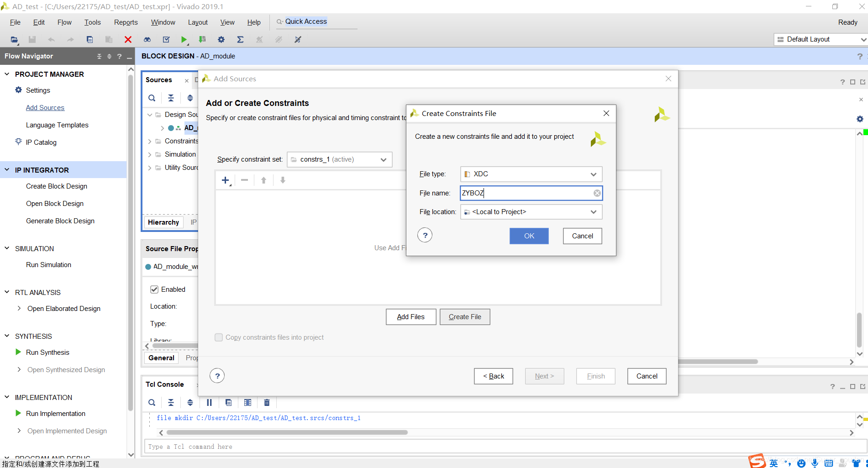The image size is (868, 468).
Task: Open the Reports menu
Action: point(126,22)
